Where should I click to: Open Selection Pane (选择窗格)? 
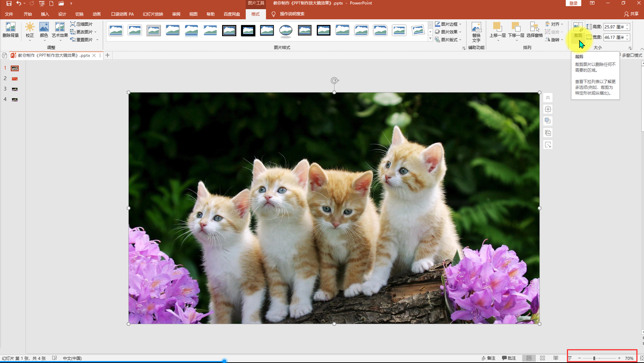(x=534, y=30)
